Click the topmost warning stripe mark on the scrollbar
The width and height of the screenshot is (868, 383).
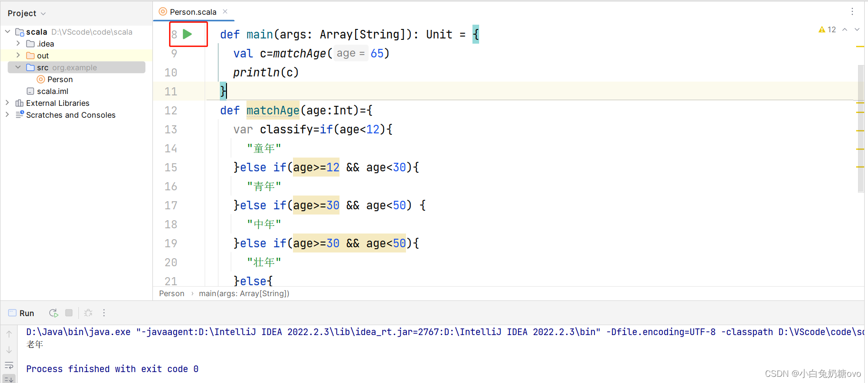[860, 47]
